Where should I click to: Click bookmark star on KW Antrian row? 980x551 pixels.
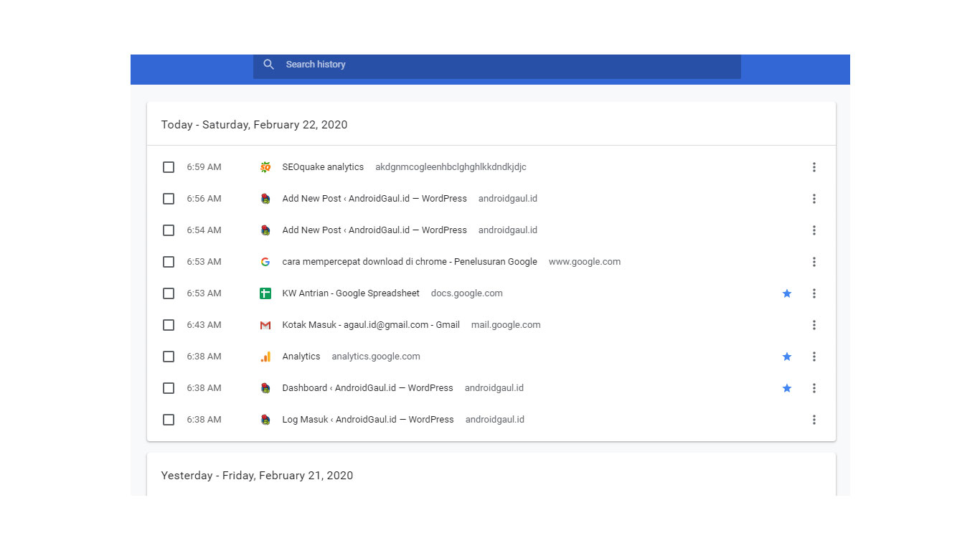[787, 293]
